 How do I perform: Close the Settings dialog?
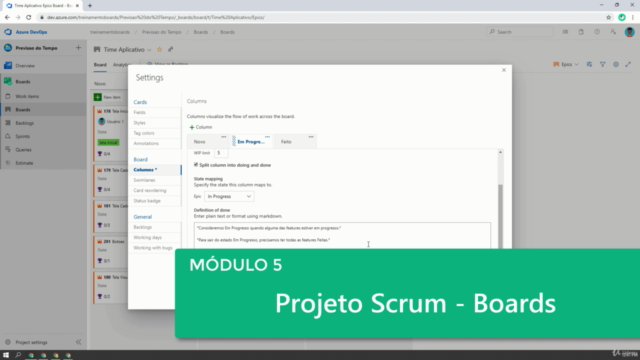pyautogui.click(x=504, y=70)
